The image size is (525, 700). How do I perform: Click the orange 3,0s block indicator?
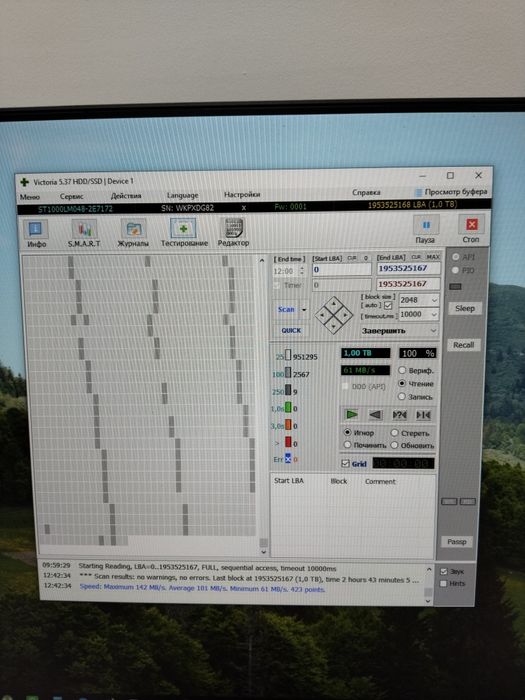click(x=288, y=425)
